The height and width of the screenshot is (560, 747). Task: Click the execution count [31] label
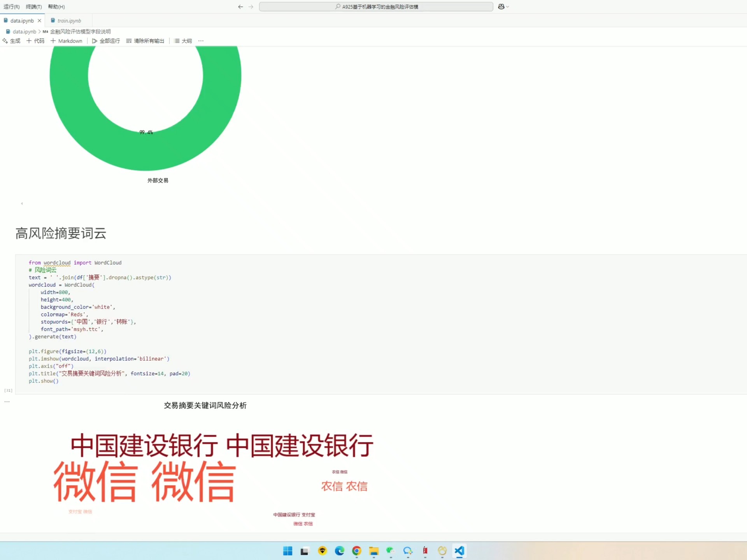(8, 390)
